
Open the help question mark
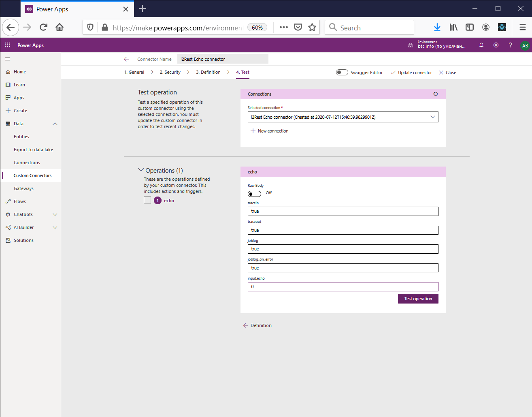click(x=510, y=45)
